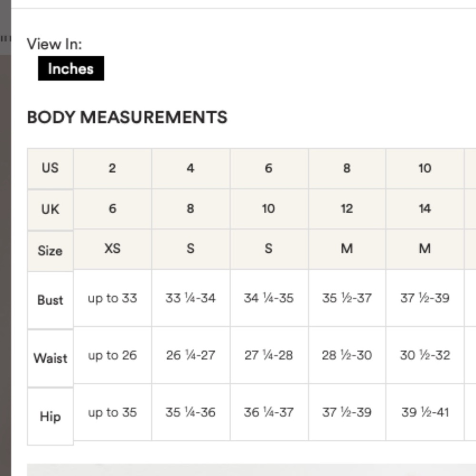
Task: Select the XS size cell
Action: pos(112,249)
